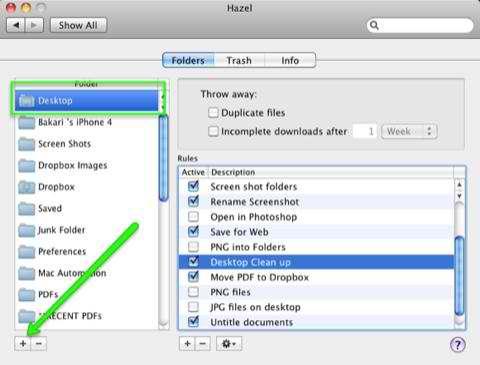Select the Saved folder
This screenshot has height=365, width=480.
click(87, 208)
